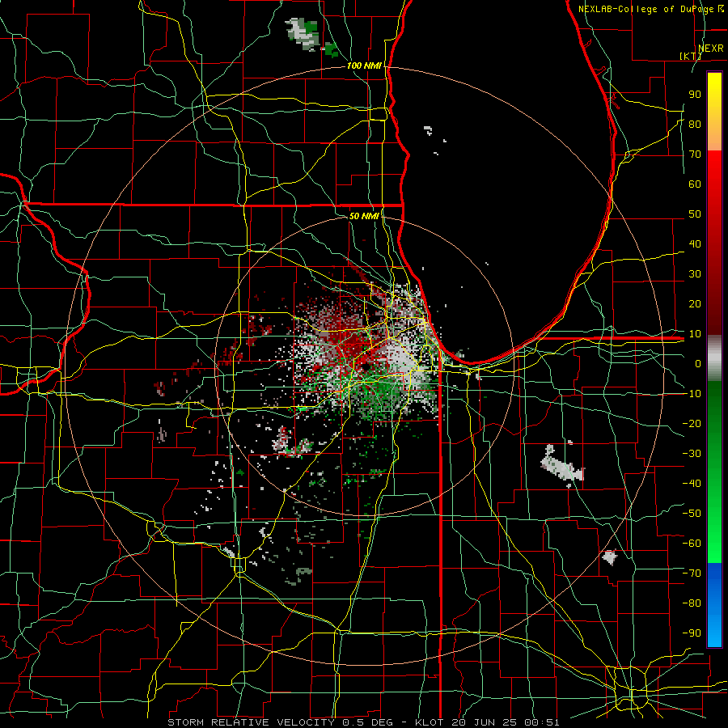Click the -80 scale value
This screenshot has height=728, width=728.
coord(692,603)
